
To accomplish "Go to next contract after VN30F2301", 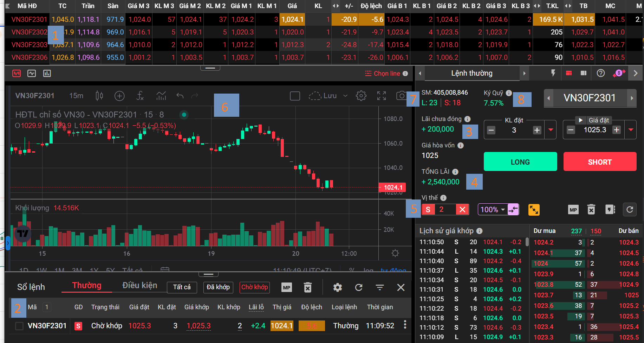I will pos(632,98).
